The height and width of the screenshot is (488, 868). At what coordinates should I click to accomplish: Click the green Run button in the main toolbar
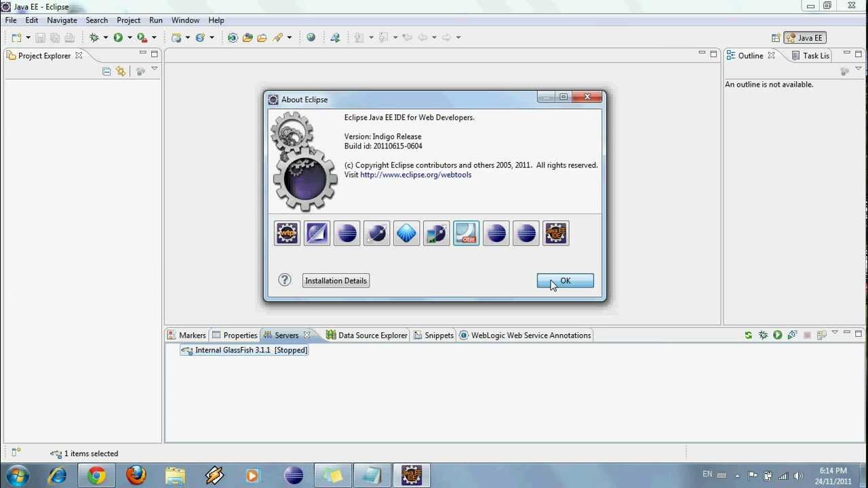(x=118, y=38)
